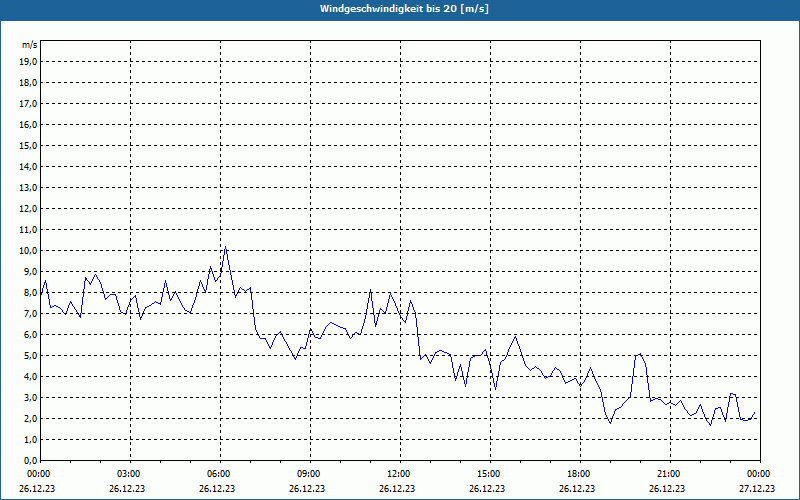Click the '21:00' time axis label
The image size is (800, 500).
tap(670, 474)
